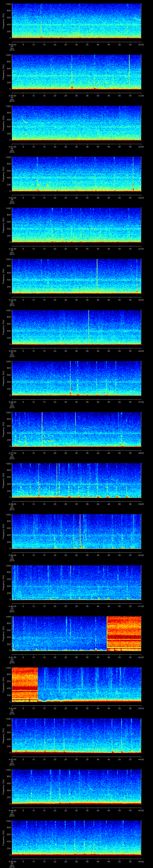Click the 4:36:00 start time label
This screenshot has width=153, height=868.
point(12,402)
